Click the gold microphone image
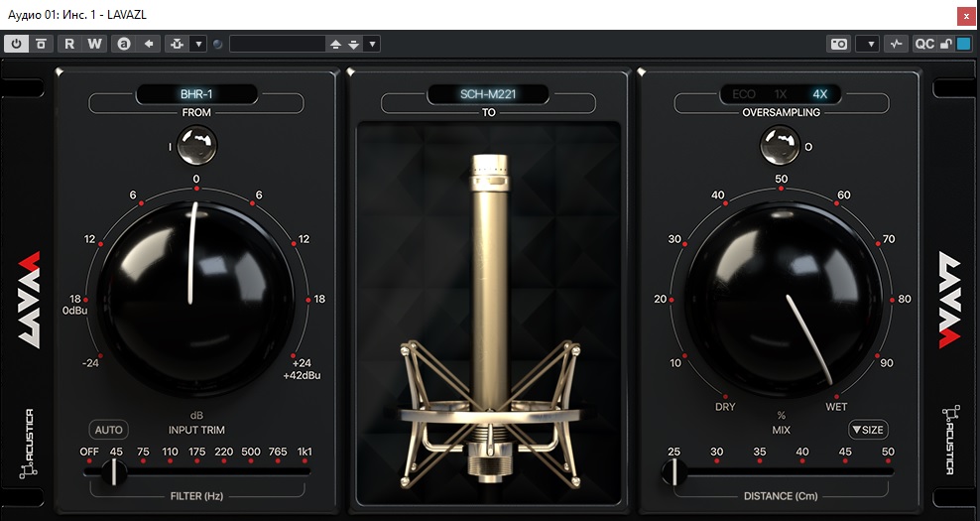 tap(489, 321)
